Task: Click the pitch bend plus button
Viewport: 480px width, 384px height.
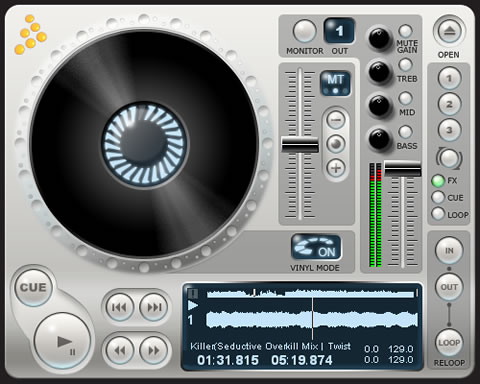Action: click(336, 168)
